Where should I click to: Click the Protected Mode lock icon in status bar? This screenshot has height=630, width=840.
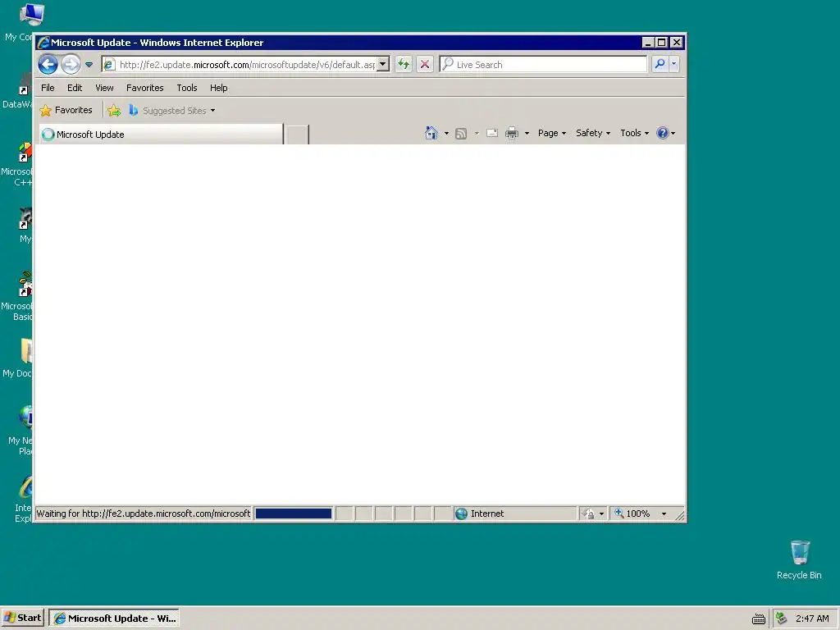coord(589,514)
